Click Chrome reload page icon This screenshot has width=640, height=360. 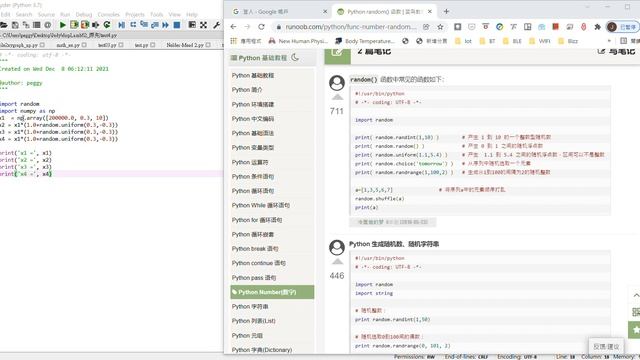pyautogui.click(x=261, y=27)
